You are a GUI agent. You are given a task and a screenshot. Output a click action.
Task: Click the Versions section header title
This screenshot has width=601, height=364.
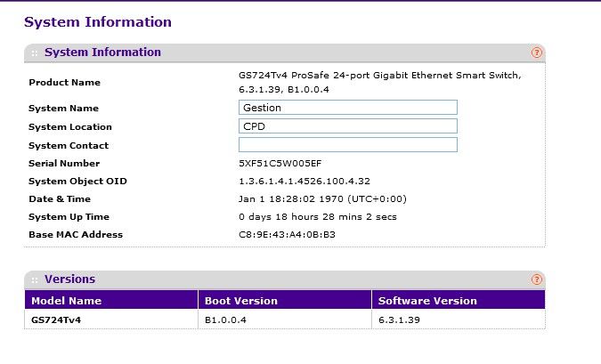(x=69, y=279)
